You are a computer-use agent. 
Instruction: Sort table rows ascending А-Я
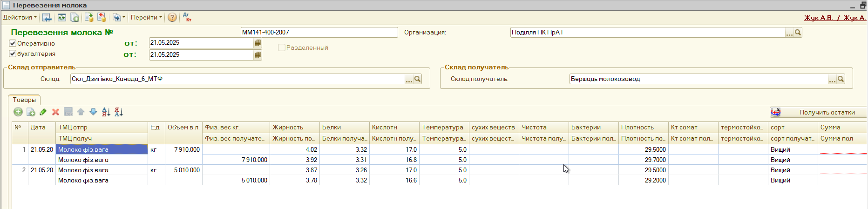106,112
